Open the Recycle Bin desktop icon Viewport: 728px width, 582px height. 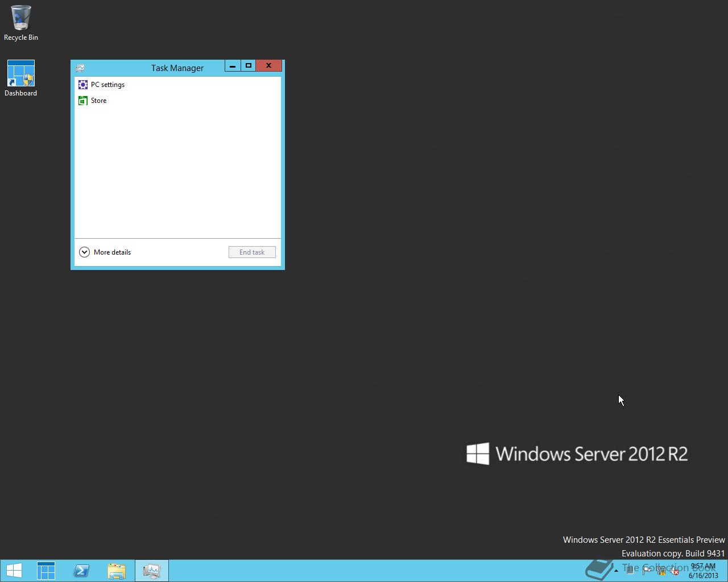point(20,24)
